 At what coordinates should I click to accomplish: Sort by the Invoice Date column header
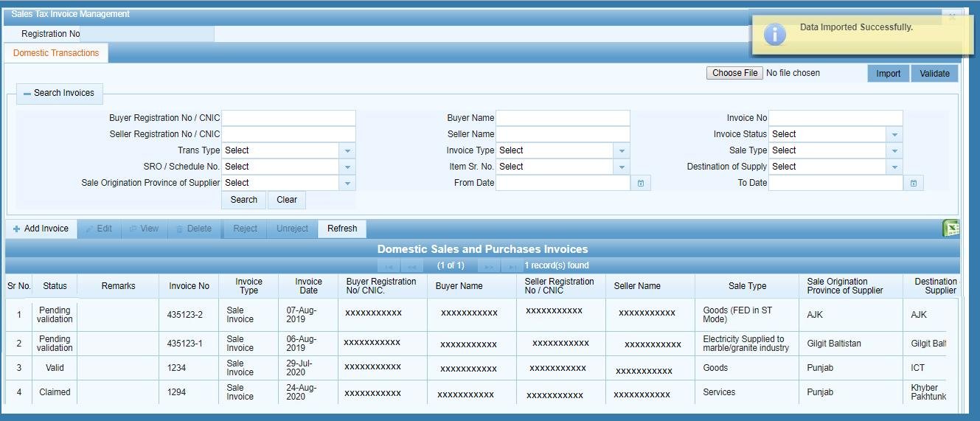point(308,286)
